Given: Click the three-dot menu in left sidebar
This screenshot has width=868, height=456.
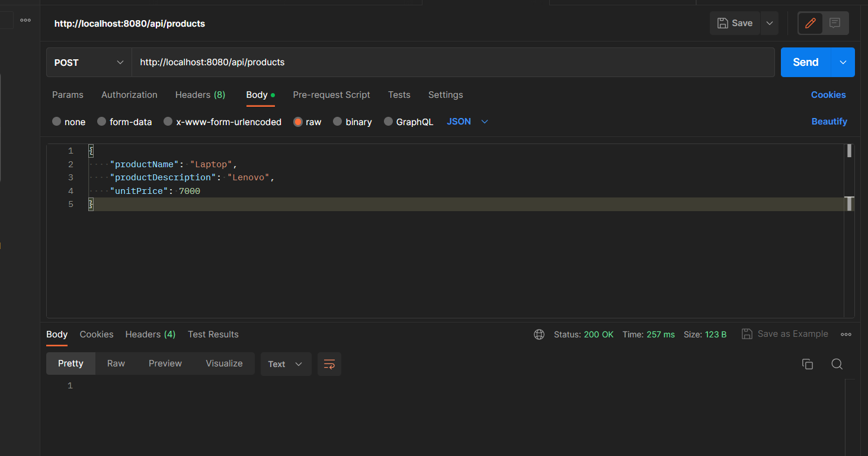Looking at the screenshot, I should (x=25, y=20).
